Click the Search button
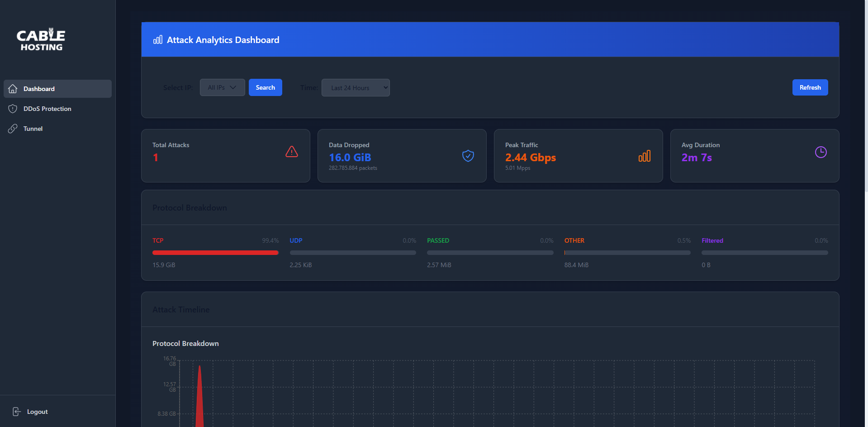Screen dimensions: 868x427 (266, 87)
